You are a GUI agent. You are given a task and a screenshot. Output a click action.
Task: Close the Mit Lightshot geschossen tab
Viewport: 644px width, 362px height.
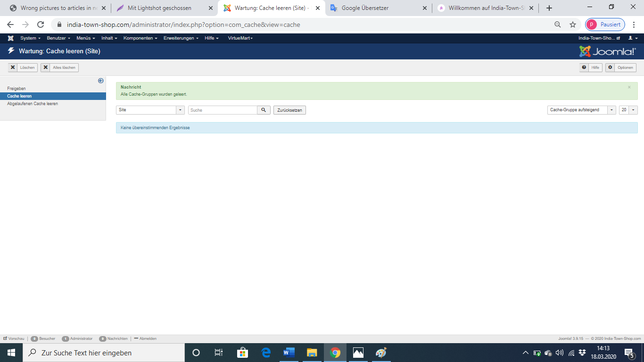click(x=211, y=8)
